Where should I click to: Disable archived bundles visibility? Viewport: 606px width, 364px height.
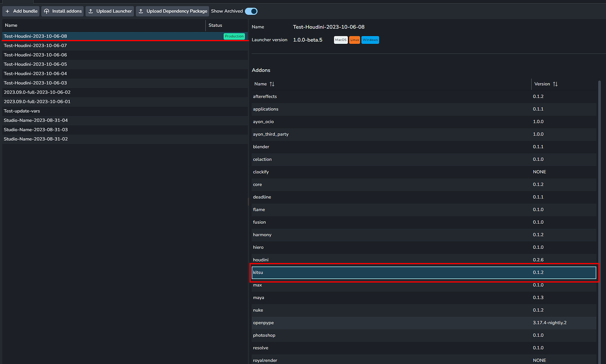[x=251, y=11]
